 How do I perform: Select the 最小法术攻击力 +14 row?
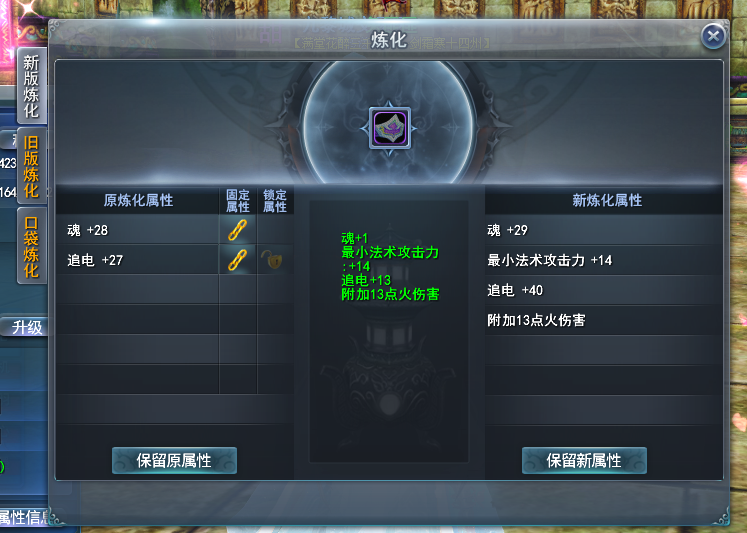604,260
